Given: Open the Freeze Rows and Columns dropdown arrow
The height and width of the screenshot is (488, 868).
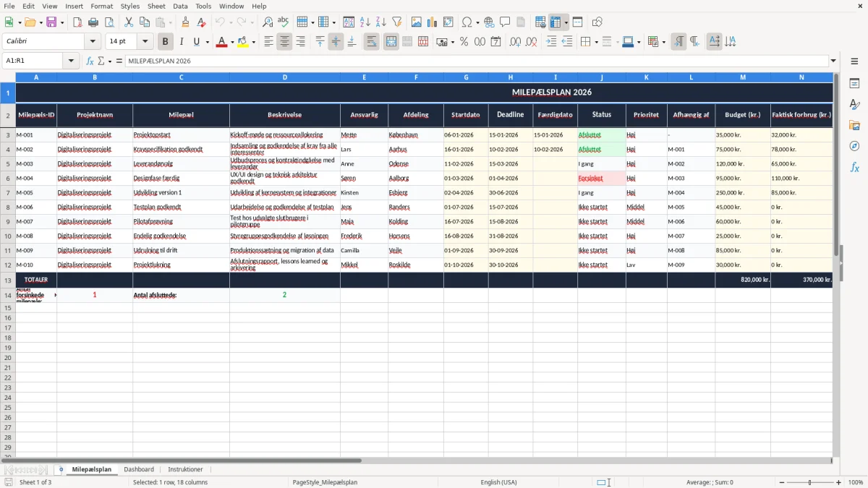Looking at the screenshot, I should click(566, 22).
